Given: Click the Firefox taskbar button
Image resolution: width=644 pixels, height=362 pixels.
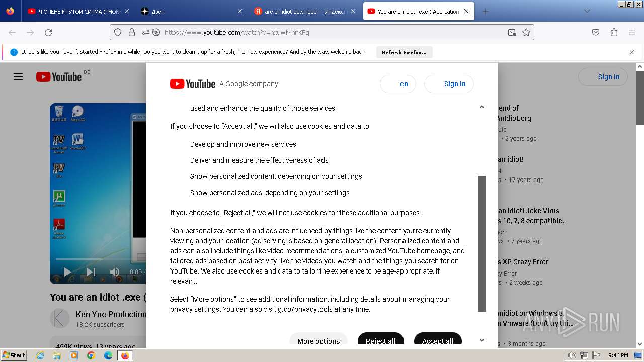Looking at the screenshot, I should pos(125,355).
